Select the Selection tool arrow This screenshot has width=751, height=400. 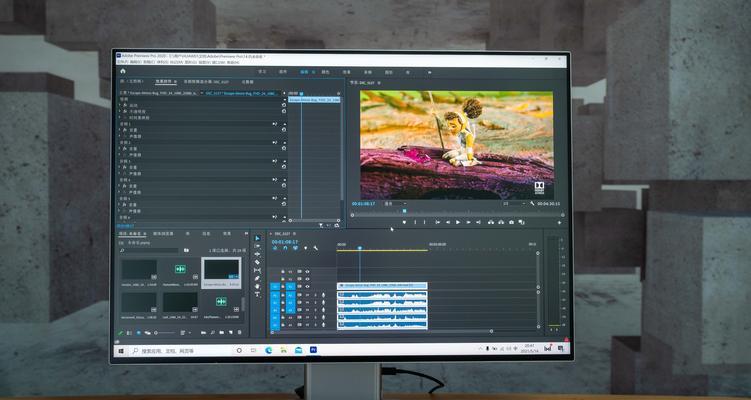[257, 238]
